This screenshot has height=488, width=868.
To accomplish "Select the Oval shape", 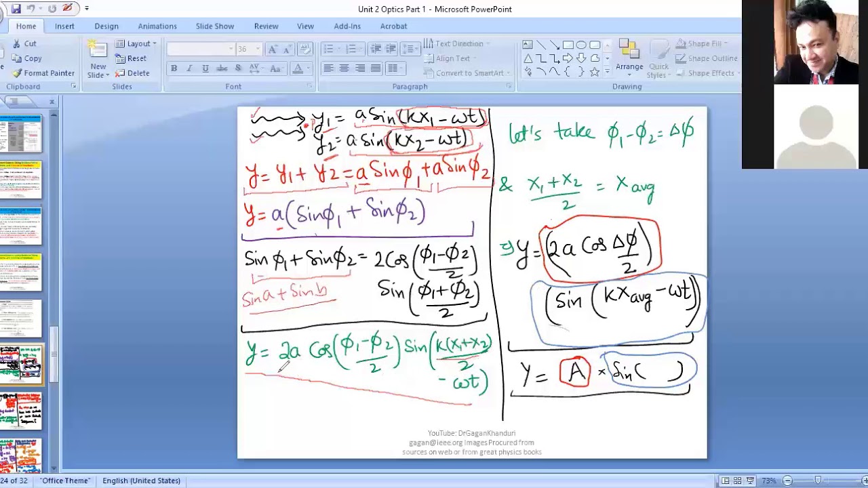I will [x=581, y=45].
